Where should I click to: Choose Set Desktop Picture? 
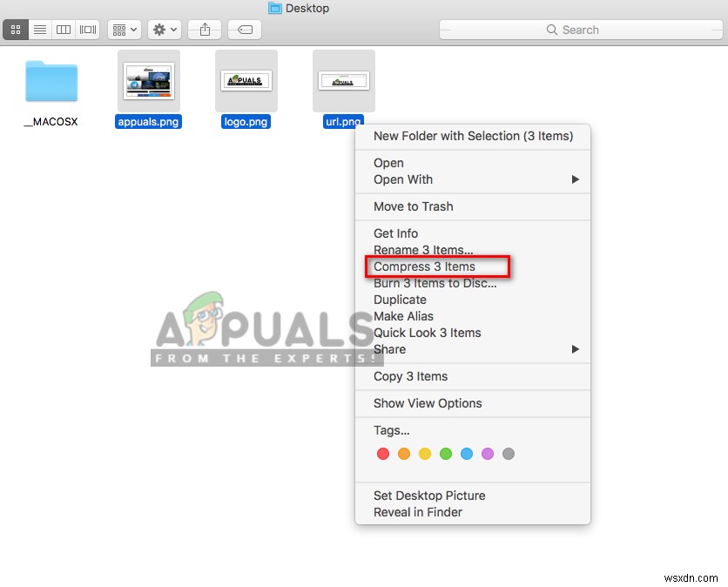pyautogui.click(x=429, y=496)
